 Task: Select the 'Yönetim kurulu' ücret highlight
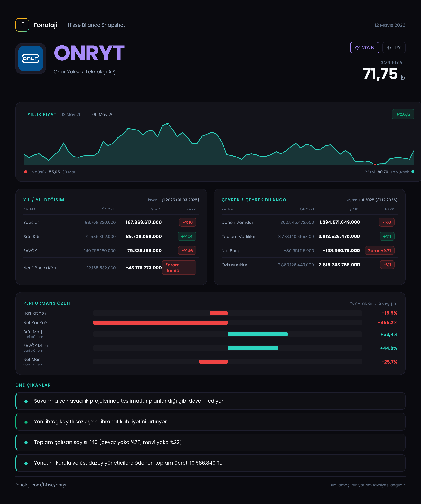[x=210, y=463]
